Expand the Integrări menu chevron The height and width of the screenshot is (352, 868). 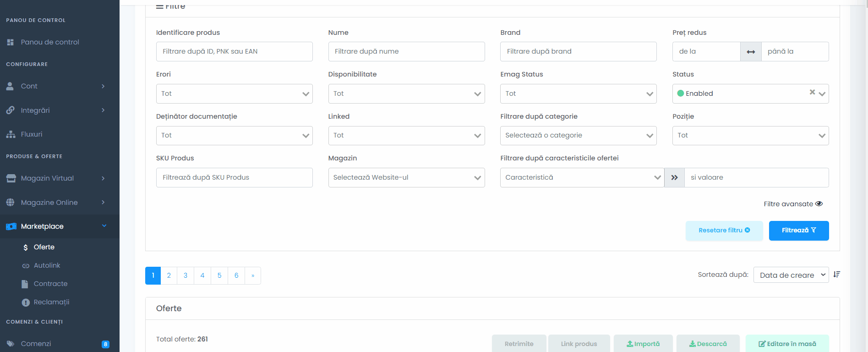(x=103, y=110)
